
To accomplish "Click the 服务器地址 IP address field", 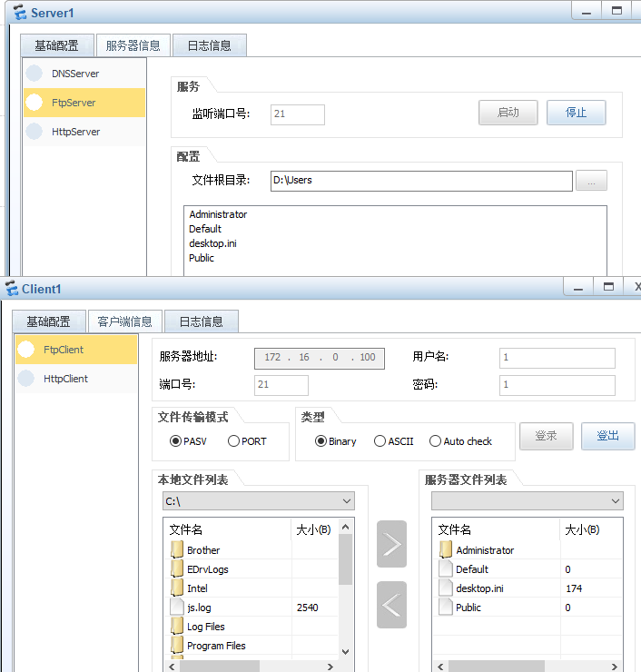I will coord(320,359).
